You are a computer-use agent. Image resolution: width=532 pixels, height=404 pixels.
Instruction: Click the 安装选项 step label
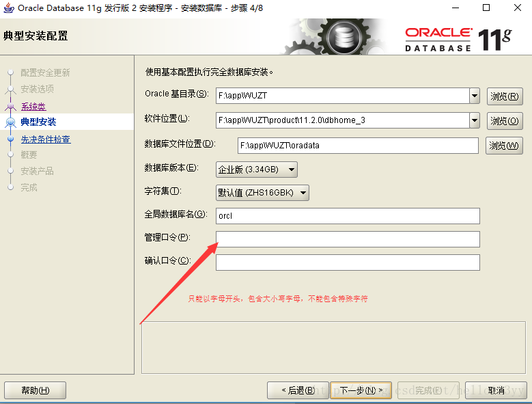coord(38,89)
